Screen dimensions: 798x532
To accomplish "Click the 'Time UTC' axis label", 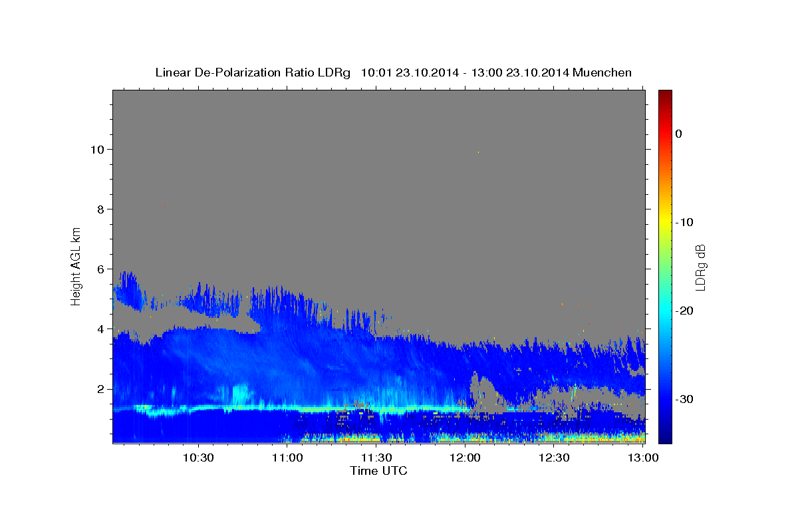I will click(378, 471).
